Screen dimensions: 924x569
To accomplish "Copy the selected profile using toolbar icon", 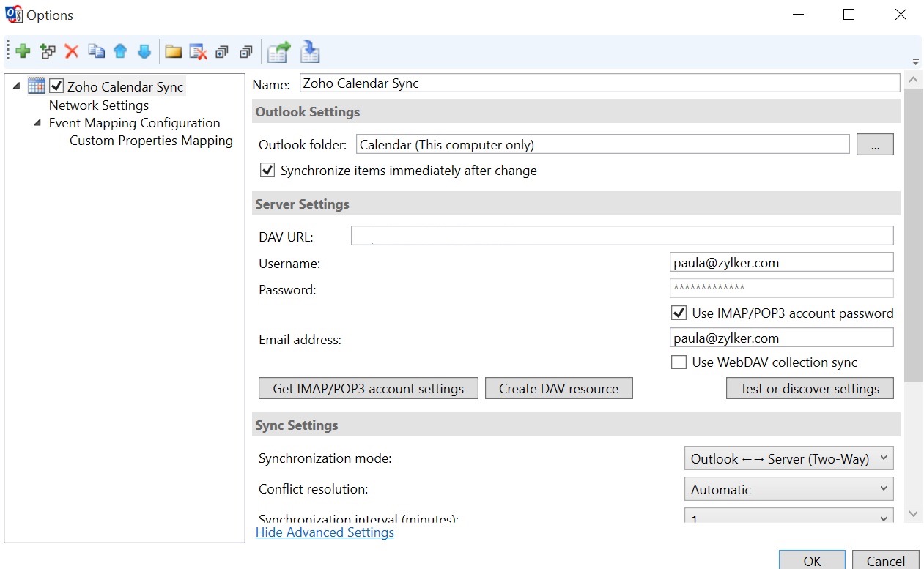I will (96, 51).
